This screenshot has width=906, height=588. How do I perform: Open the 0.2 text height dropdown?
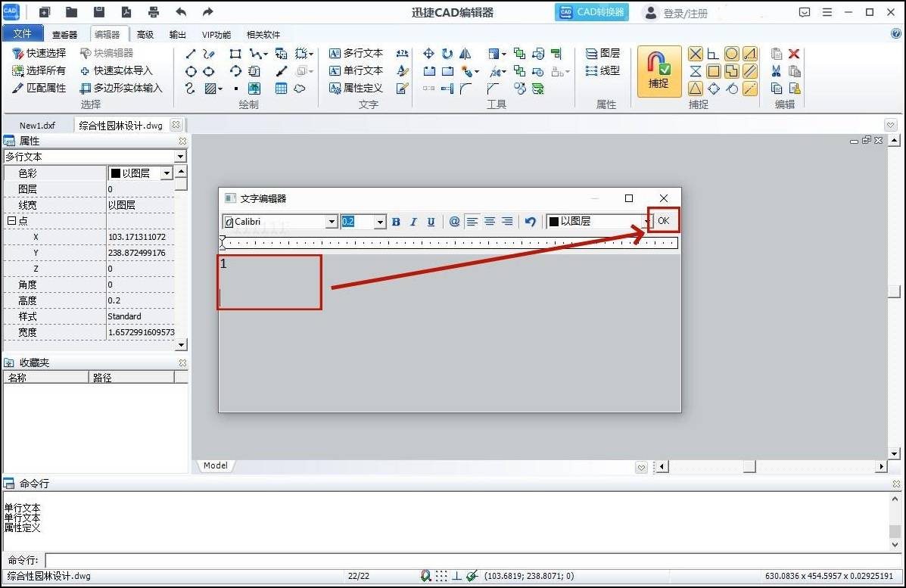click(x=380, y=222)
